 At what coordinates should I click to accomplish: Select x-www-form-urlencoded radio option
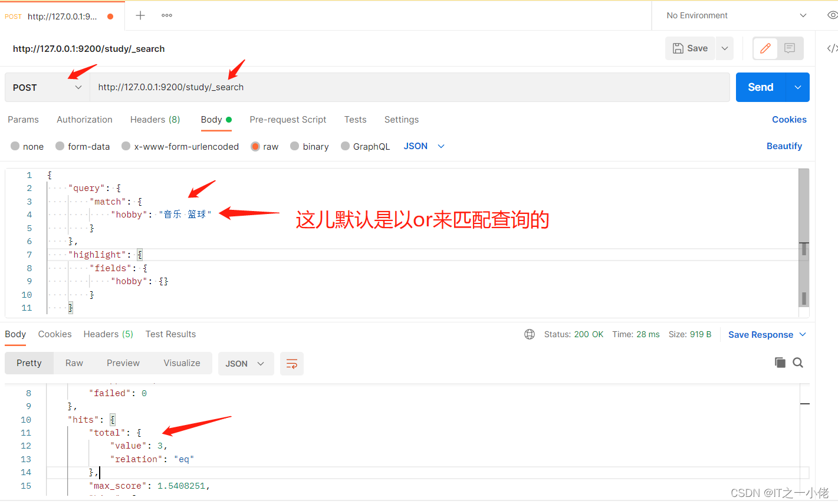(126, 146)
